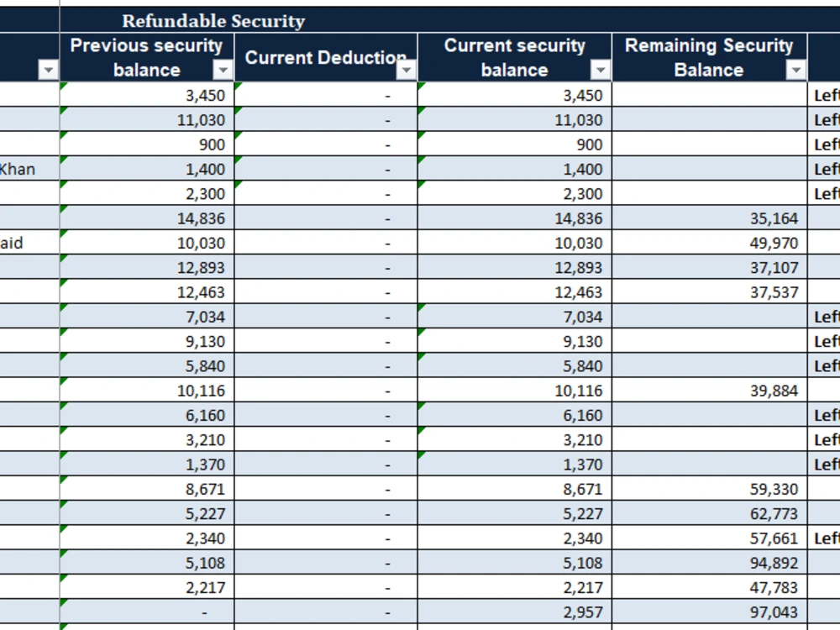The image size is (840, 630).
Task: Select current balance cell 2,957
Action: [x=514, y=612]
